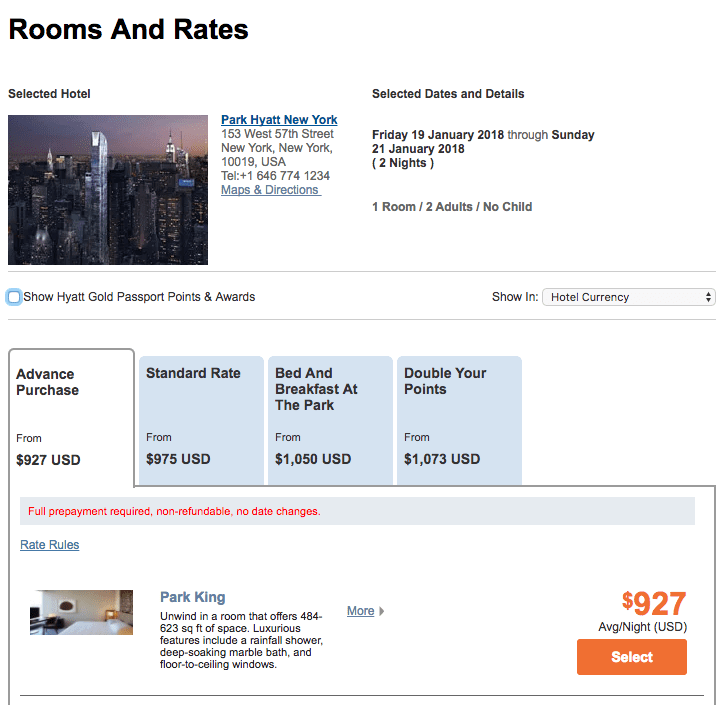
Task: Select the Standard Rate tab
Action: click(x=201, y=420)
